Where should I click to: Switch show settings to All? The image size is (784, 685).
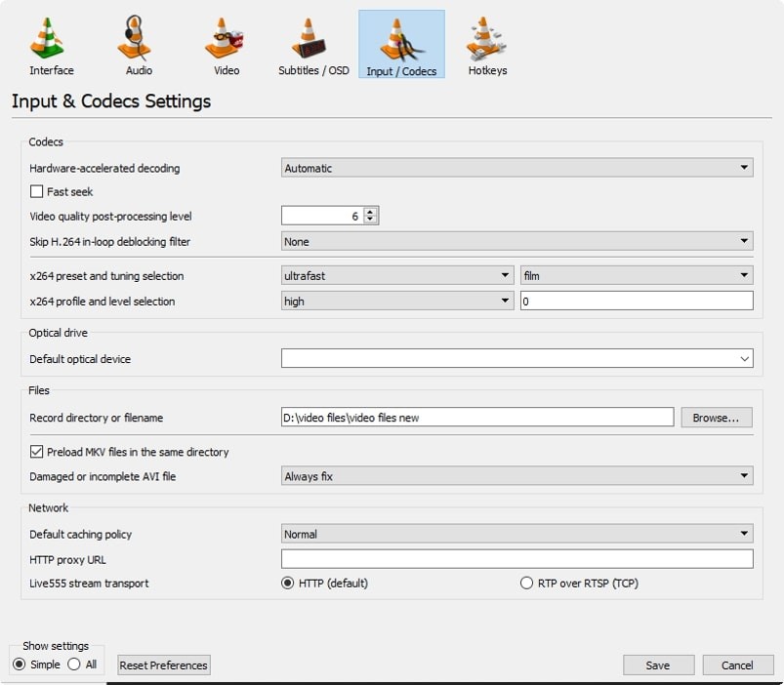pyautogui.click(x=74, y=664)
